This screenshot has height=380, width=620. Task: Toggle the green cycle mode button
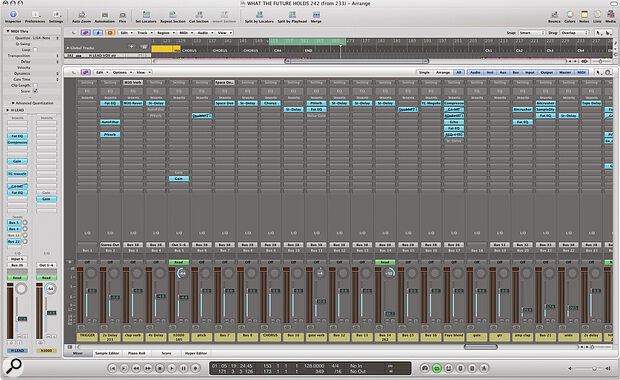click(437, 368)
